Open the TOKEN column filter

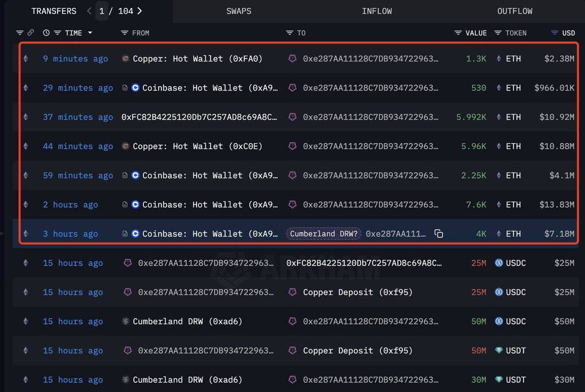click(498, 33)
